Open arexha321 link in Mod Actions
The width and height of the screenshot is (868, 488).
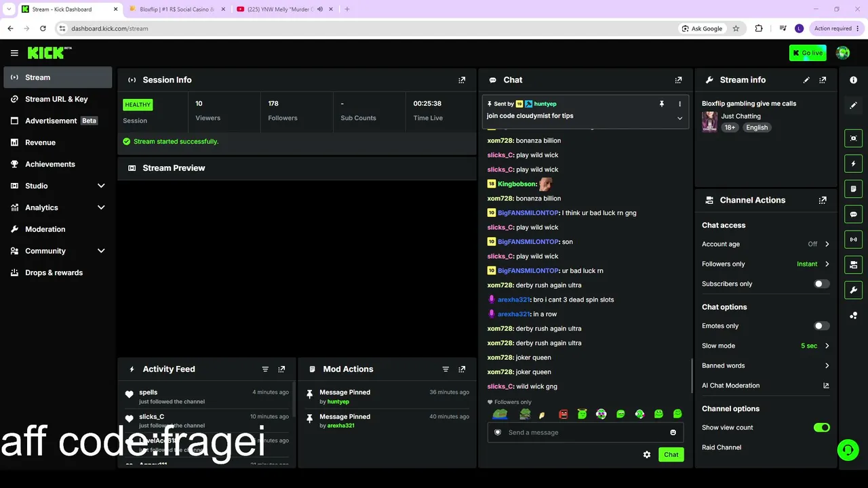tap(340, 426)
